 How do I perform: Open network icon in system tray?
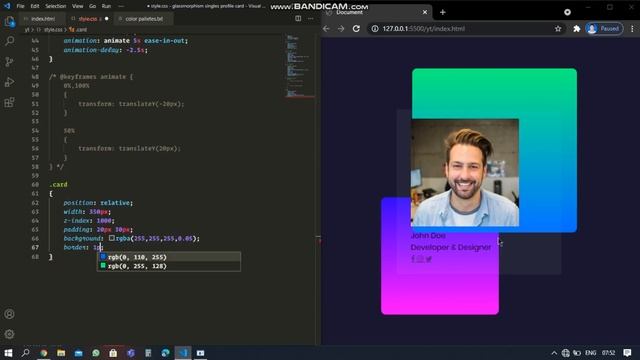click(565, 353)
